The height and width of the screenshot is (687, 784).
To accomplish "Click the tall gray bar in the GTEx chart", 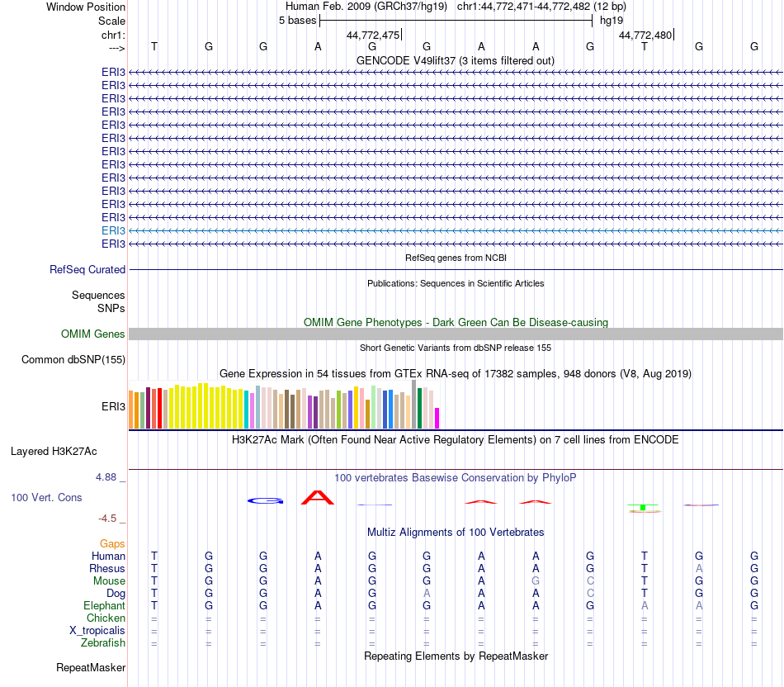I will tap(413, 405).
